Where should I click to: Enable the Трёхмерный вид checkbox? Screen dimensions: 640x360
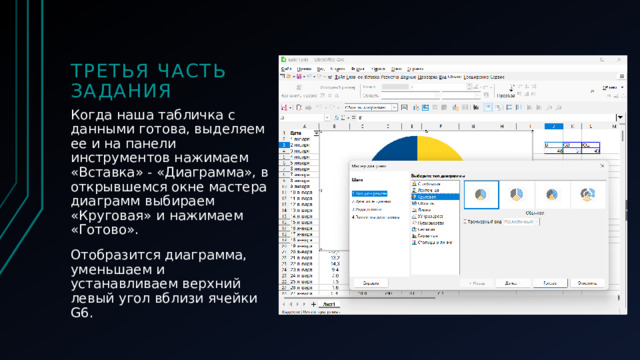[465, 222]
